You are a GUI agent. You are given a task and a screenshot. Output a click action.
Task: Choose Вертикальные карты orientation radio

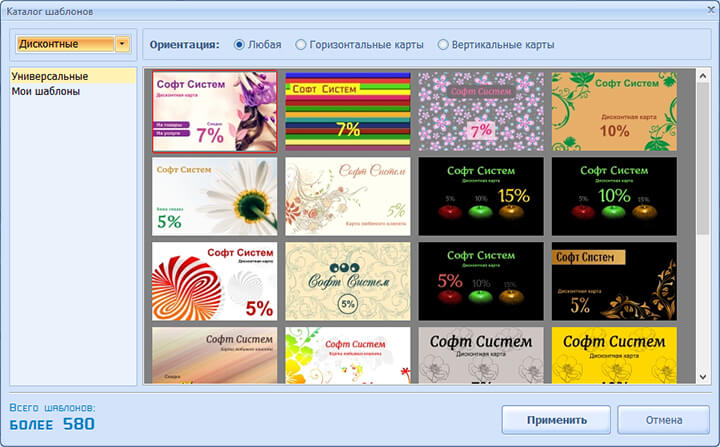443,45
